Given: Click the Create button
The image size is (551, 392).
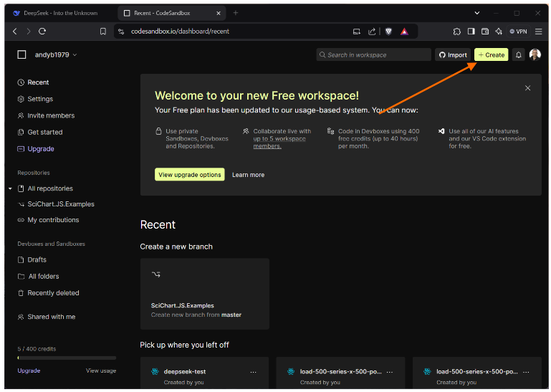Looking at the screenshot, I should [491, 54].
